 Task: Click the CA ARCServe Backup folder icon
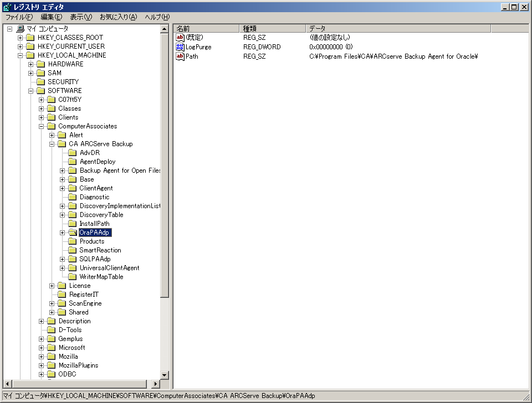tap(62, 144)
